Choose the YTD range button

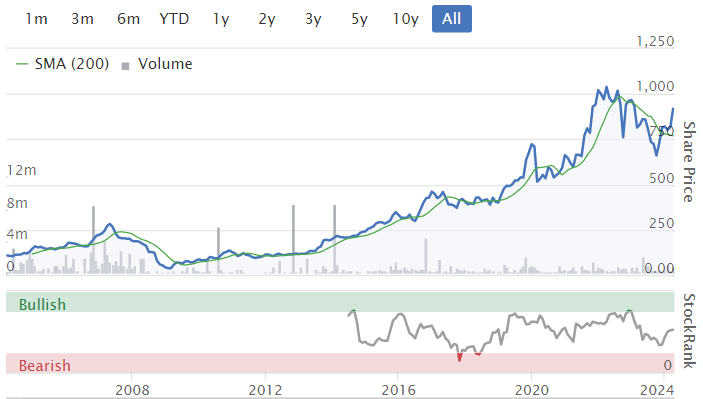(x=174, y=19)
